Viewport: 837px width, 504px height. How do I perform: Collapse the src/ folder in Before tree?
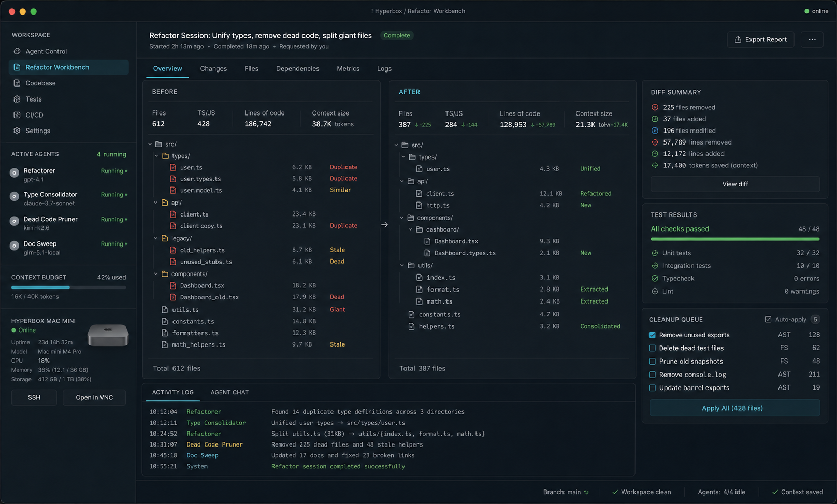click(x=150, y=144)
